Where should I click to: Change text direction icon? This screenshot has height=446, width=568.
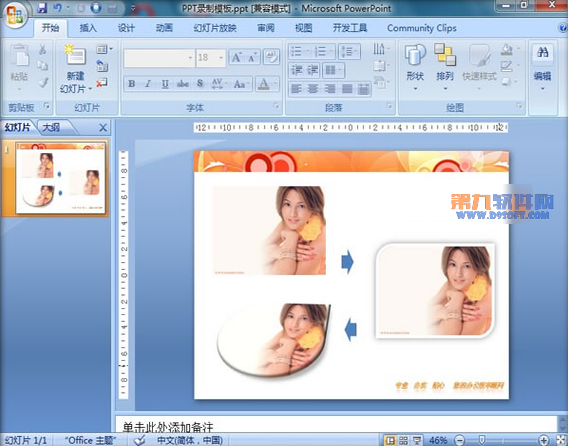click(x=379, y=49)
